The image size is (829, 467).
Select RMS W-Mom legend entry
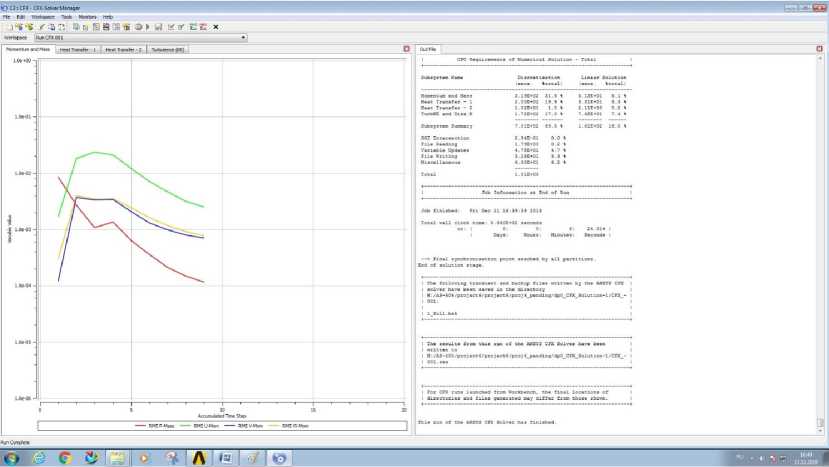(x=289, y=426)
